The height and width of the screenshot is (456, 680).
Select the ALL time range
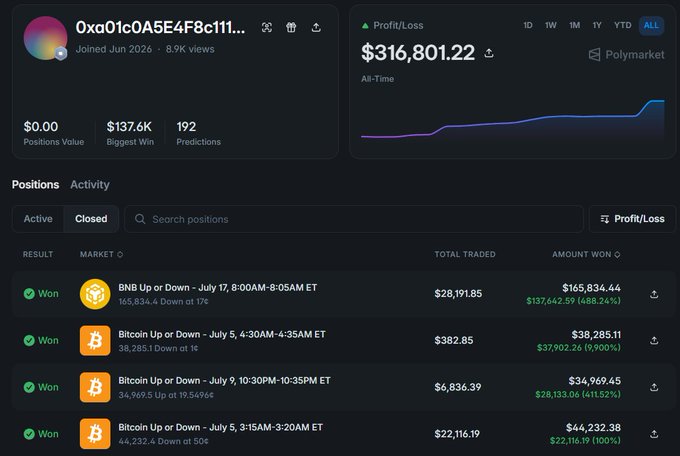point(651,25)
